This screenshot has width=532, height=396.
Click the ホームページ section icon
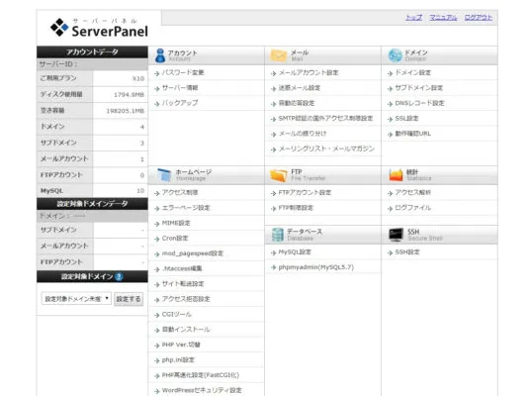[164, 175]
